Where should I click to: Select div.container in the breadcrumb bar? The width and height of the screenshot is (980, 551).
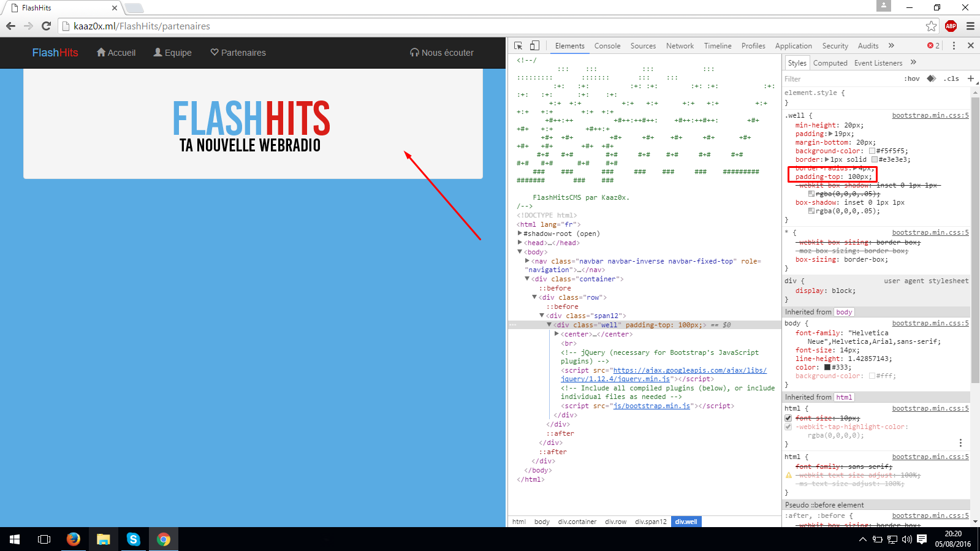pyautogui.click(x=577, y=522)
